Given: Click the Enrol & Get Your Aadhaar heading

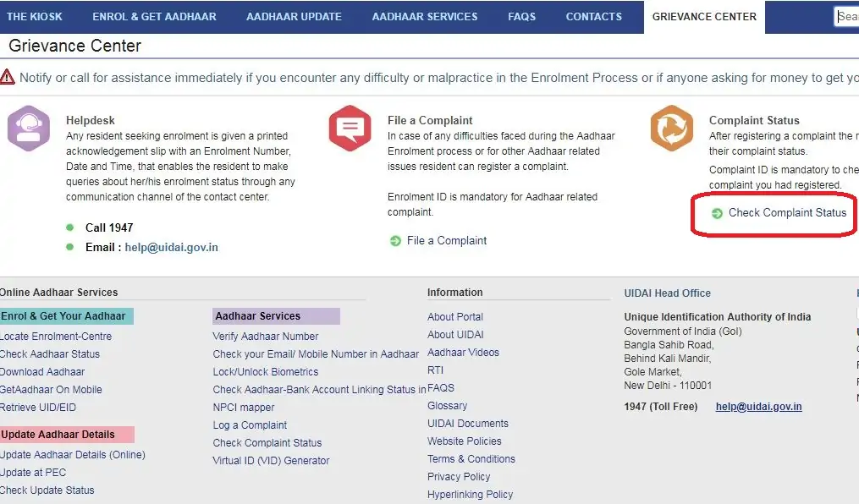Looking at the screenshot, I should pyautogui.click(x=66, y=316).
